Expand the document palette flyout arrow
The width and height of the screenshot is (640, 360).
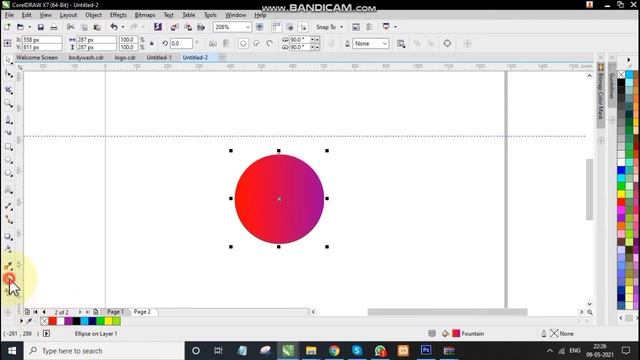tap(22, 321)
